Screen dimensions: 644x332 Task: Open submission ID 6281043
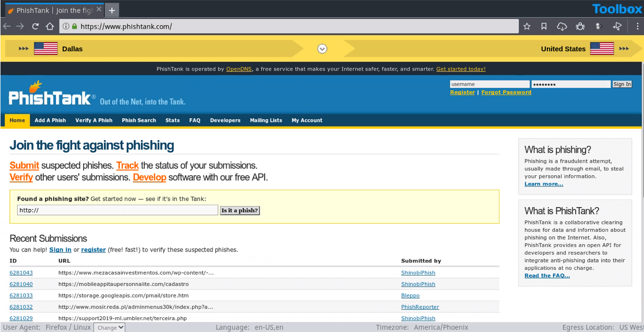[x=21, y=273]
